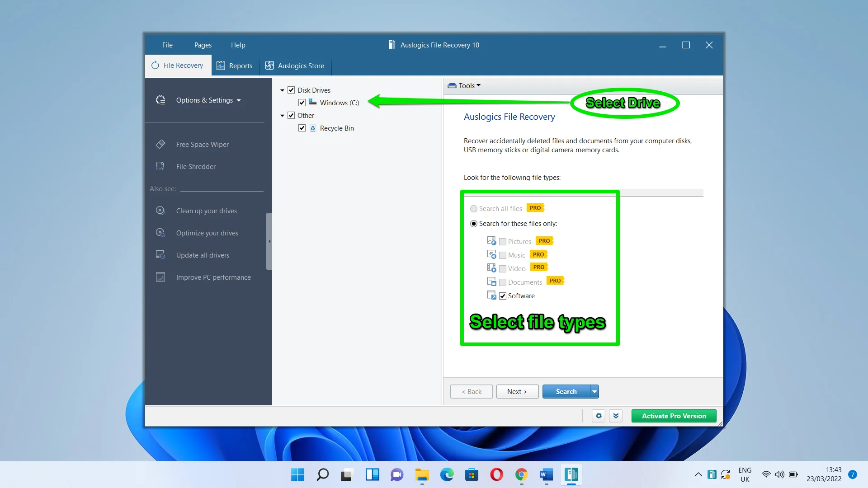Select the Free Space Wiper tool
The height and width of the screenshot is (488, 868).
coord(203,144)
